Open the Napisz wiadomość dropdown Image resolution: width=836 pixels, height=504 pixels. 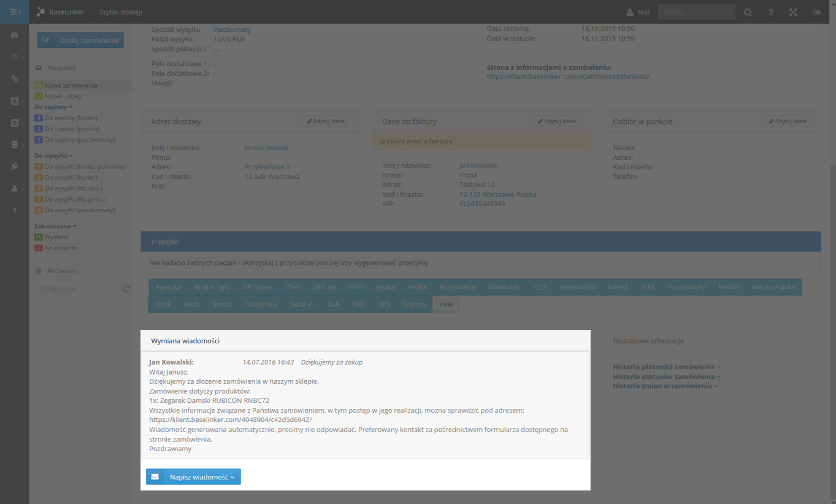click(x=193, y=477)
